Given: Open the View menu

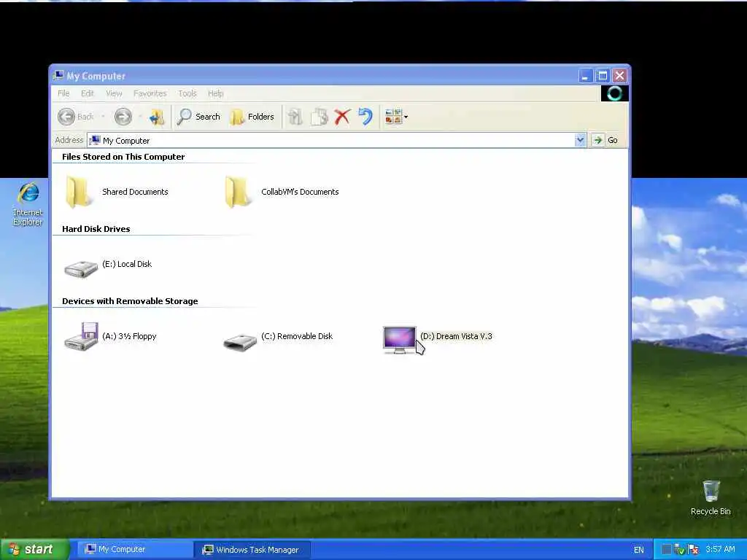Looking at the screenshot, I should point(114,93).
